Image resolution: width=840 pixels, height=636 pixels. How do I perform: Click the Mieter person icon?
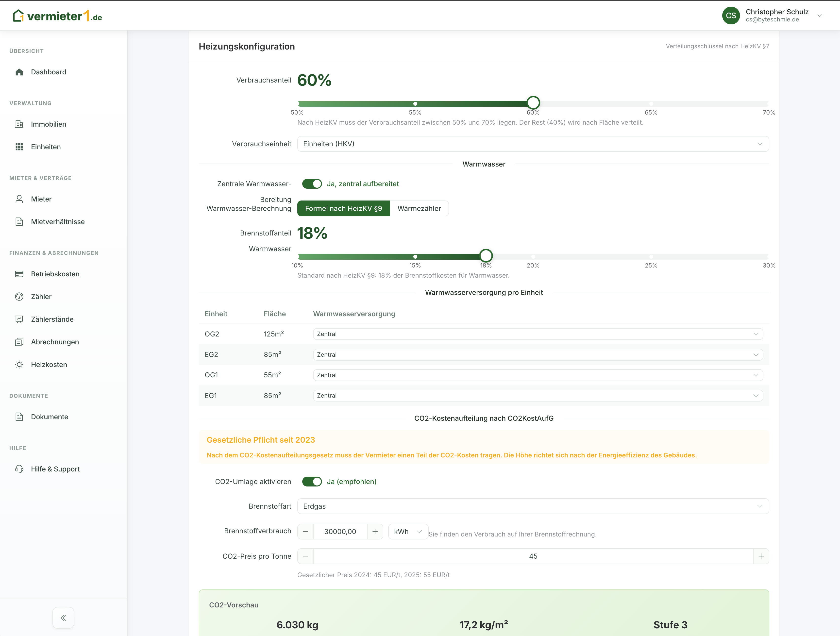click(x=19, y=199)
